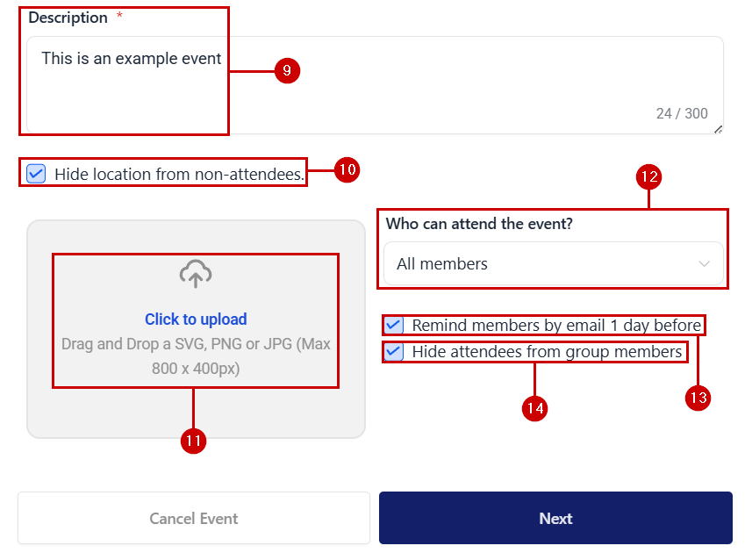Proceed with the Next button

(x=555, y=518)
